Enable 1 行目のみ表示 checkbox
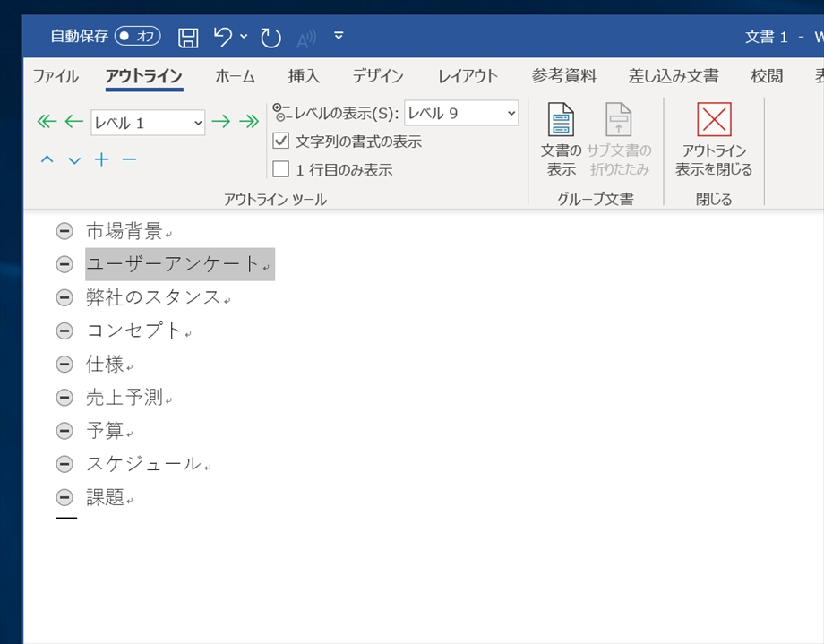Viewport: 824px width, 644px height. tap(281, 169)
